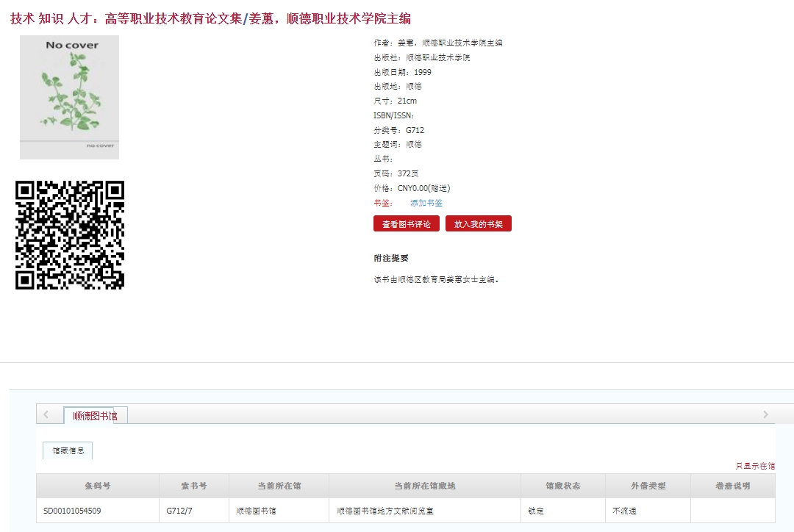This screenshot has height=532, width=794.
Task: Click the 分类号 G712 line
Action: tap(399, 130)
